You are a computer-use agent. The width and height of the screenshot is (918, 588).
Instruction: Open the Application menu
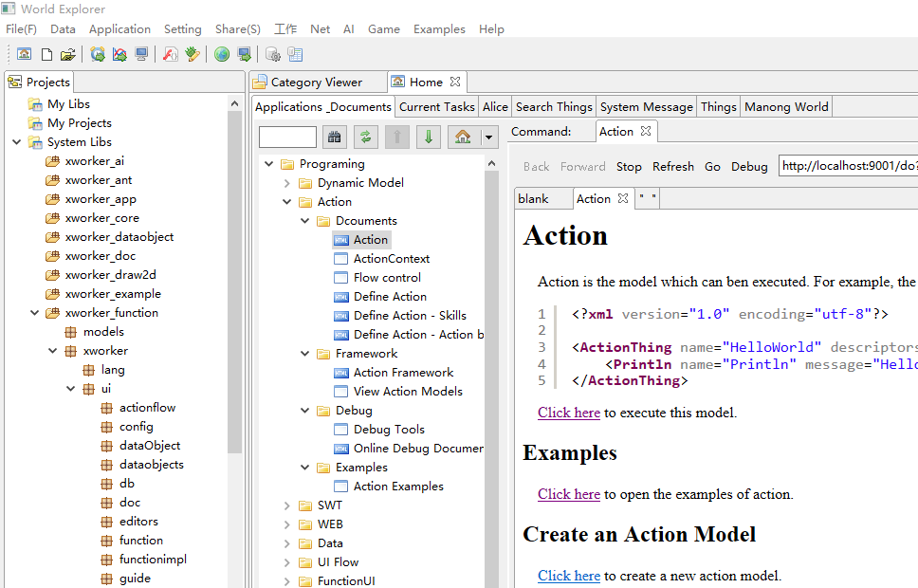point(119,28)
